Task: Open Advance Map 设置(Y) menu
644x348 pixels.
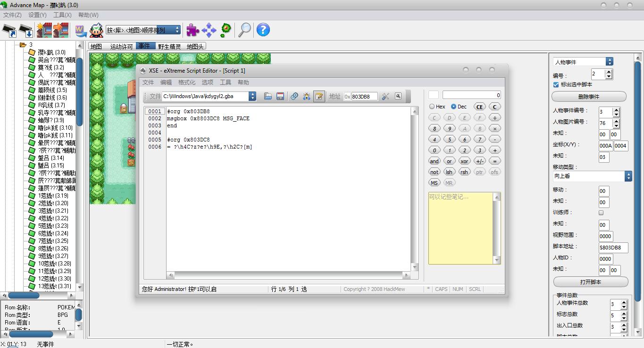Action: pyautogui.click(x=37, y=15)
